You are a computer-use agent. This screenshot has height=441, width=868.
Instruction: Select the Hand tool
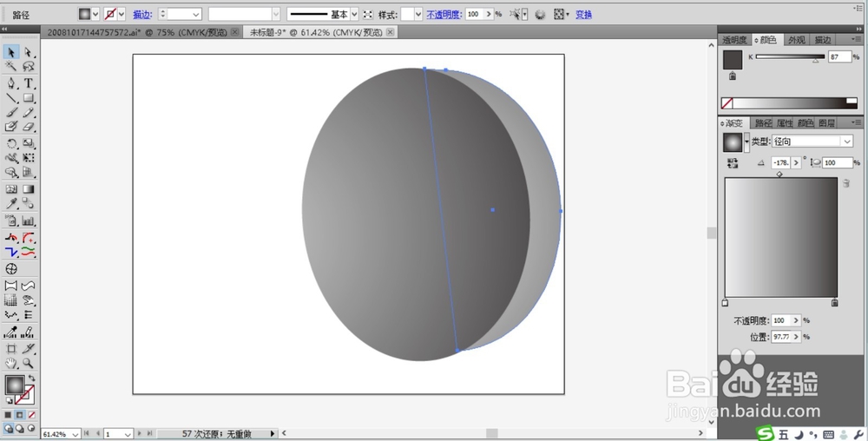[x=11, y=364]
